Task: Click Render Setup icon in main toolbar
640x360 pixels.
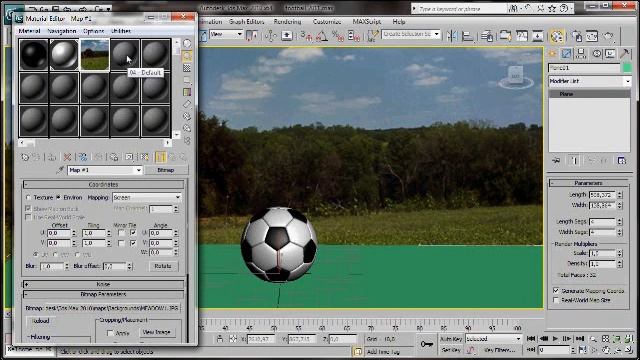Action: [577, 36]
